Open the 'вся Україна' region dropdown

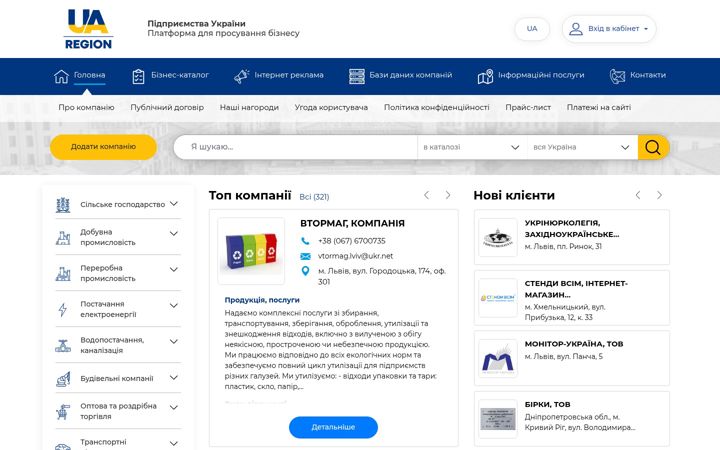[x=582, y=147]
